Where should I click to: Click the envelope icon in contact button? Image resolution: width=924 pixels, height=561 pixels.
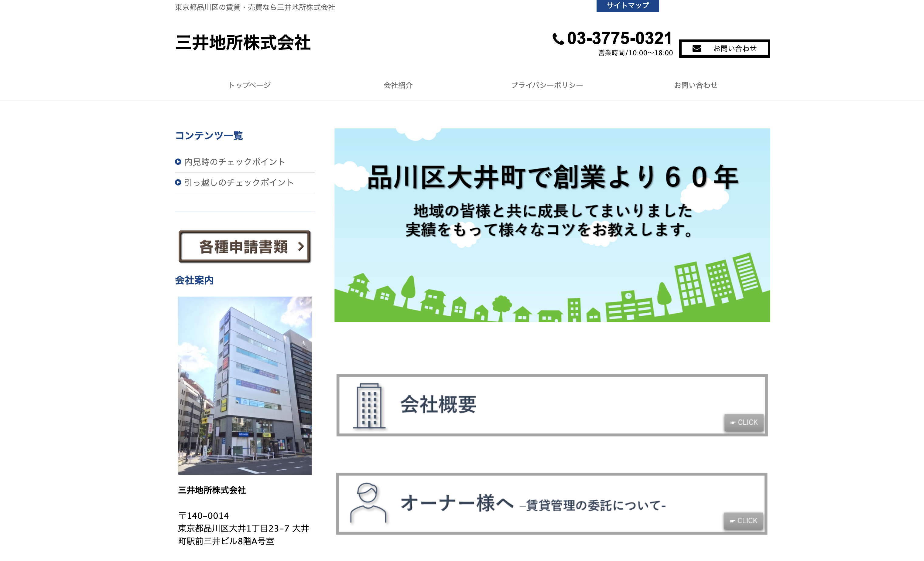[697, 49]
